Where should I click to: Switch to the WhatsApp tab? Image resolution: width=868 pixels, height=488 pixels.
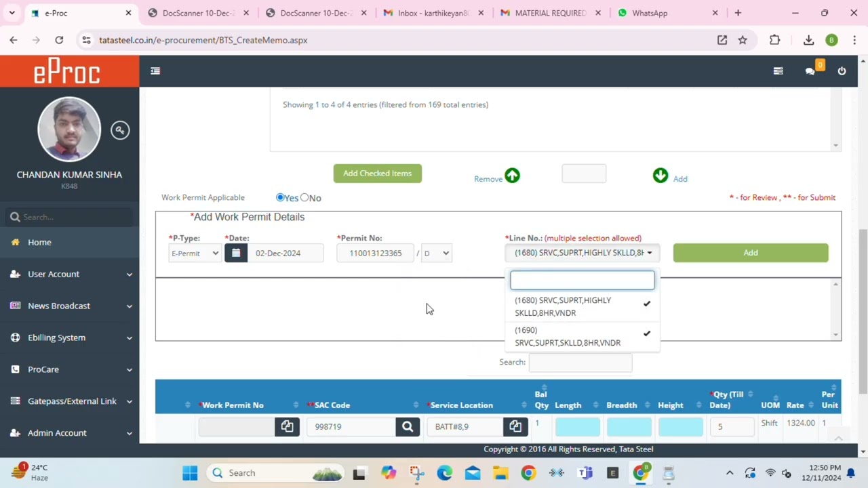pyautogui.click(x=667, y=13)
